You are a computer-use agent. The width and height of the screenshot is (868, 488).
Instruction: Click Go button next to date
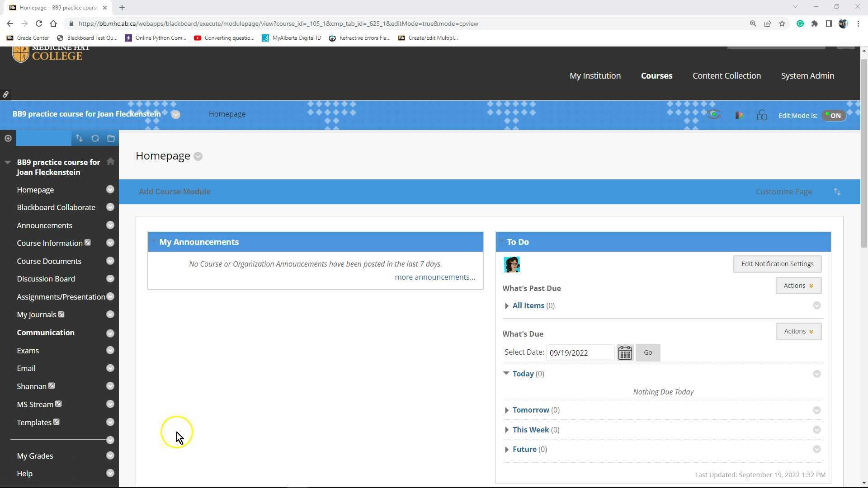pyautogui.click(x=647, y=352)
